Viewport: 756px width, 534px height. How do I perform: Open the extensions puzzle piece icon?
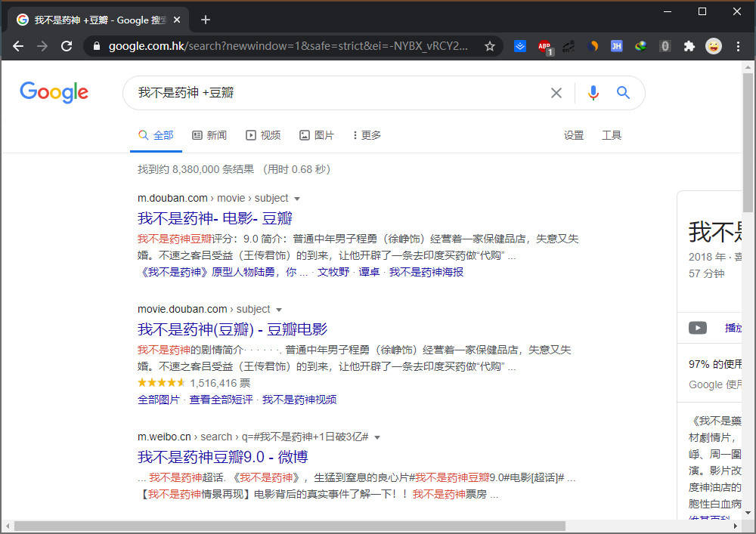tap(689, 46)
